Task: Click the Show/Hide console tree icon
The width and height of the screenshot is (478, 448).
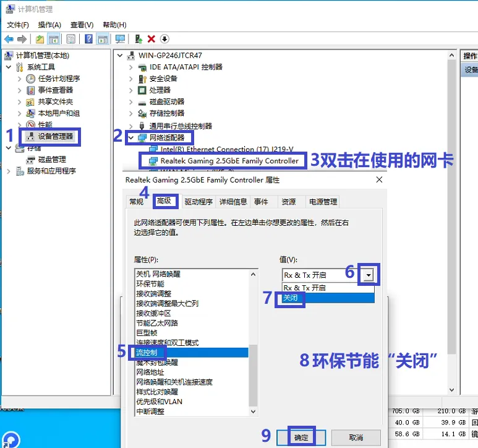Action: 54,39
